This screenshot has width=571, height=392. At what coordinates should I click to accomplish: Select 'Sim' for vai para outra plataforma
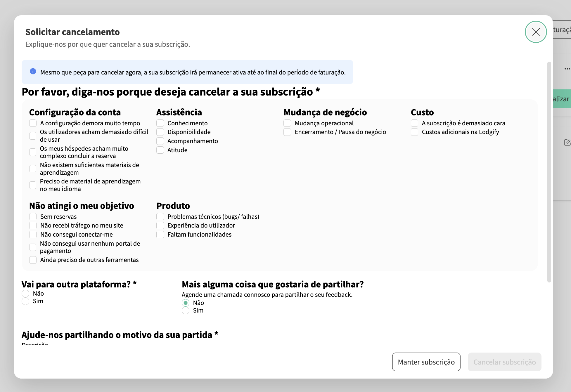click(x=25, y=301)
